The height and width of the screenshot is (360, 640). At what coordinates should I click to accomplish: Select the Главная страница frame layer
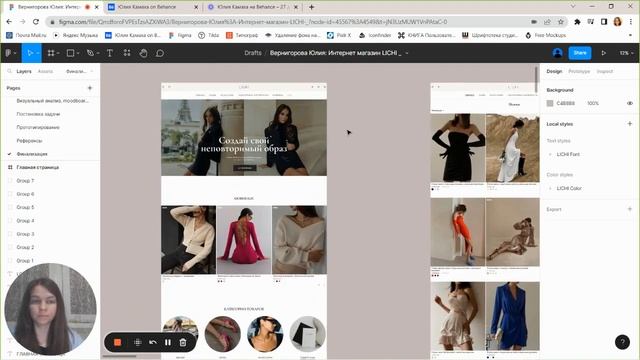tap(38, 167)
